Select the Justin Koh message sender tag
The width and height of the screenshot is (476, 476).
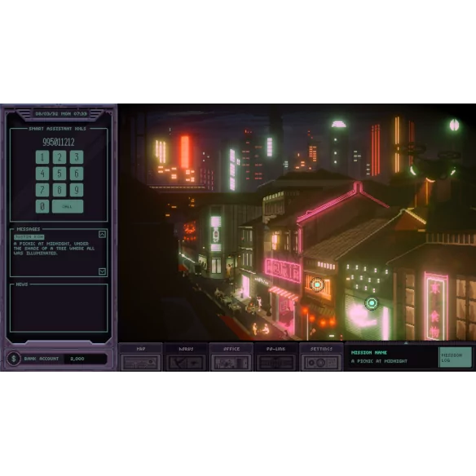29,237
